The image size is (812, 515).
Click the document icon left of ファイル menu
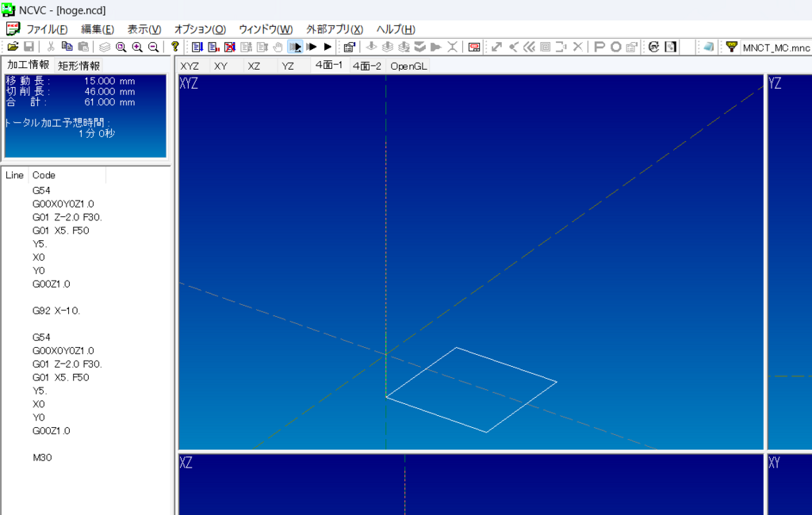click(x=13, y=29)
